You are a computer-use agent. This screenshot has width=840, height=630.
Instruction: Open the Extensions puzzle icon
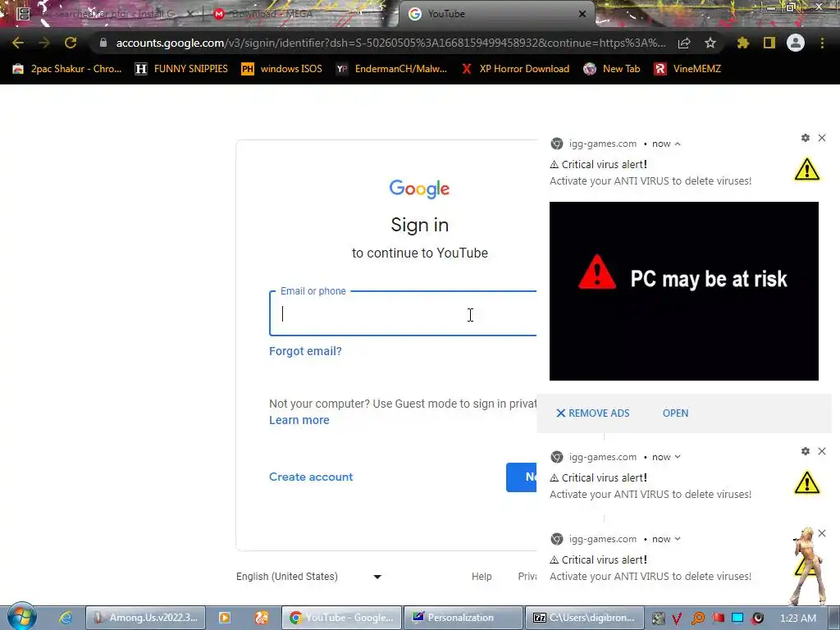(743, 43)
